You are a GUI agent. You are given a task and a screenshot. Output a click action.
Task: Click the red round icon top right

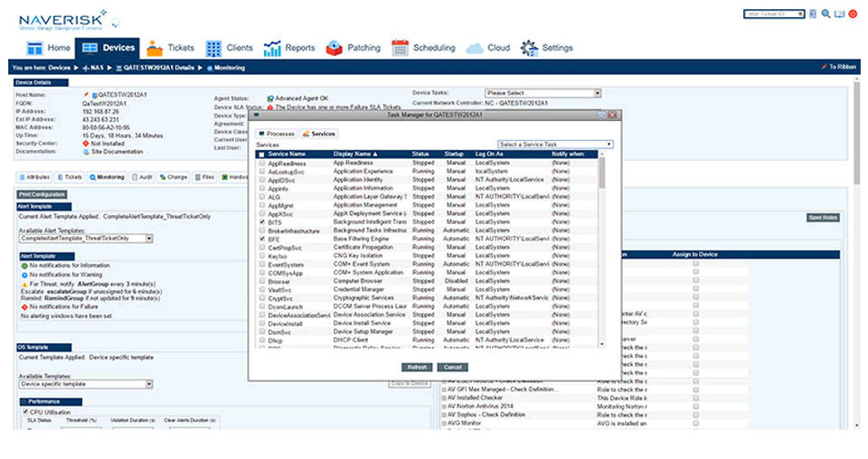(x=853, y=14)
